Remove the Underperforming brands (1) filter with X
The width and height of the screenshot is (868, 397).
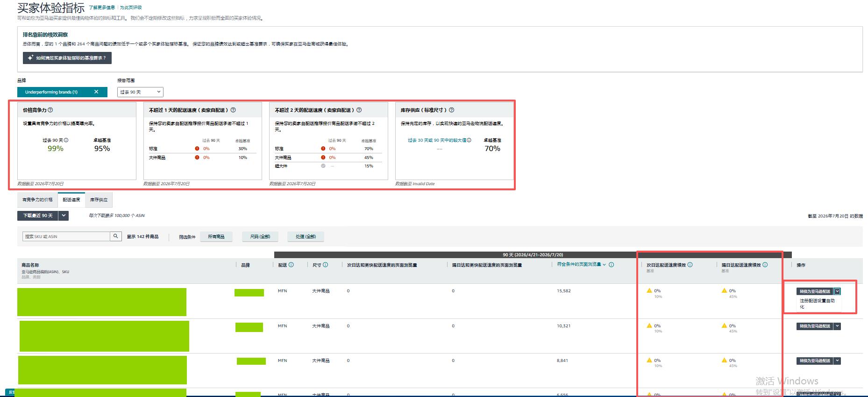click(x=96, y=92)
